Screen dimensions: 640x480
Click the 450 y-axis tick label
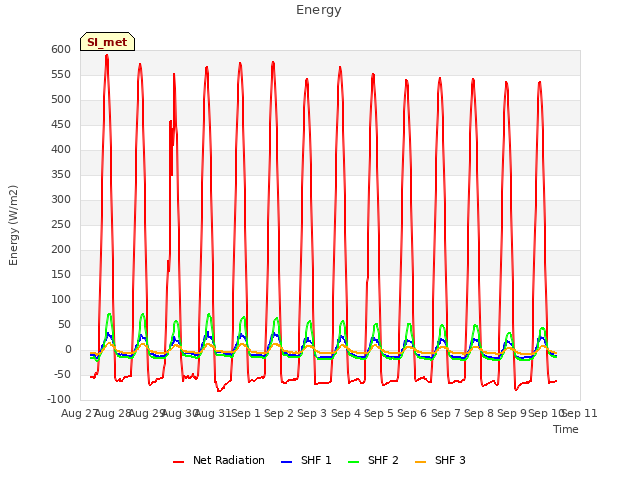(x=61, y=124)
